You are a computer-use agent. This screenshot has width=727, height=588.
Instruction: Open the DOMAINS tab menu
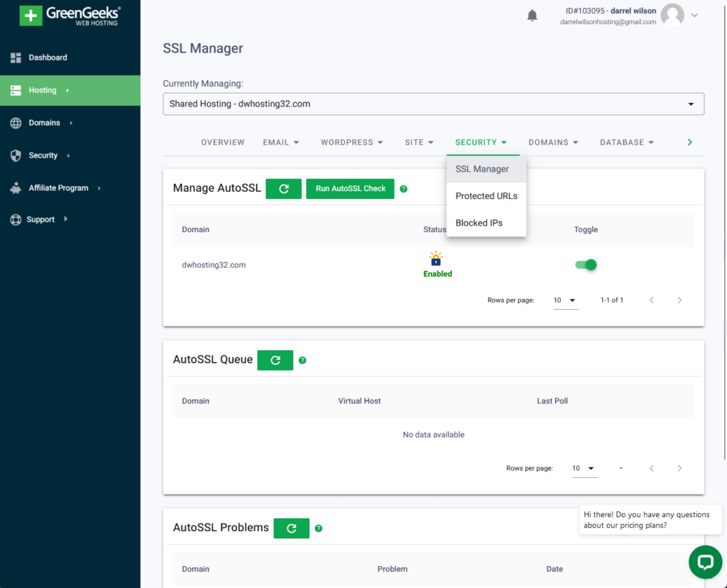553,142
